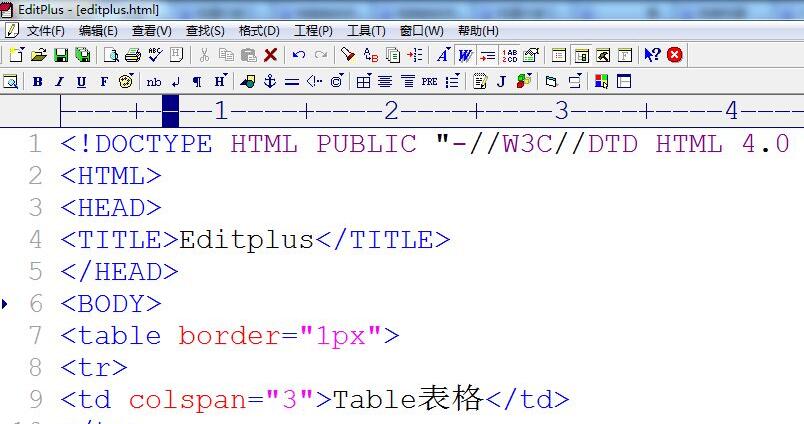
Task: Click the Redo arrow icon
Action: (320, 55)
